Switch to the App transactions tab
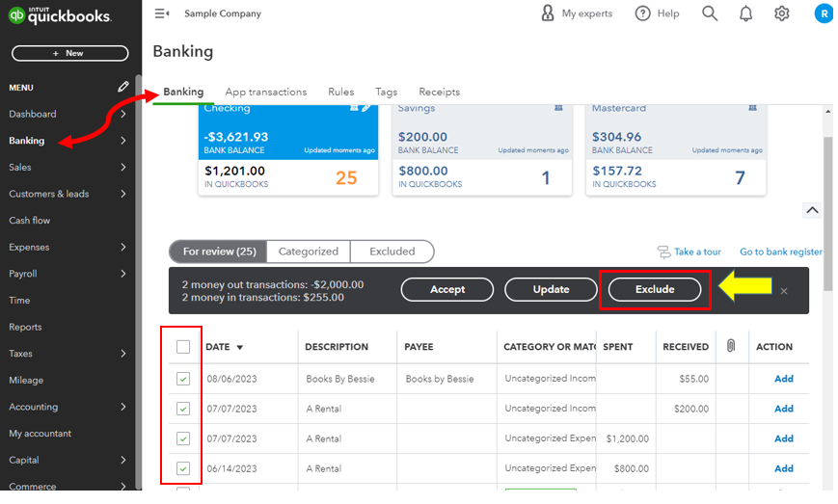This screenshot has height=504, width=838. [265, 92]
